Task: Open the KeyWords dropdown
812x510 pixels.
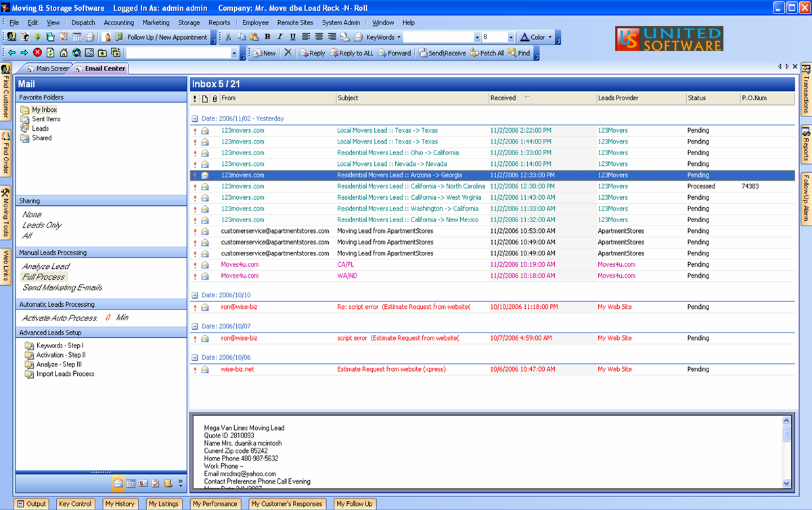Action: [384, 37]
